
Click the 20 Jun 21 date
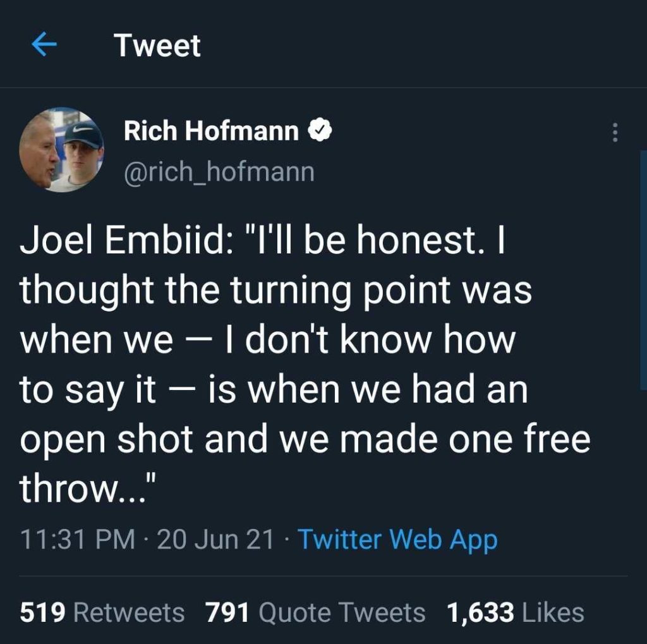(215, 540)
